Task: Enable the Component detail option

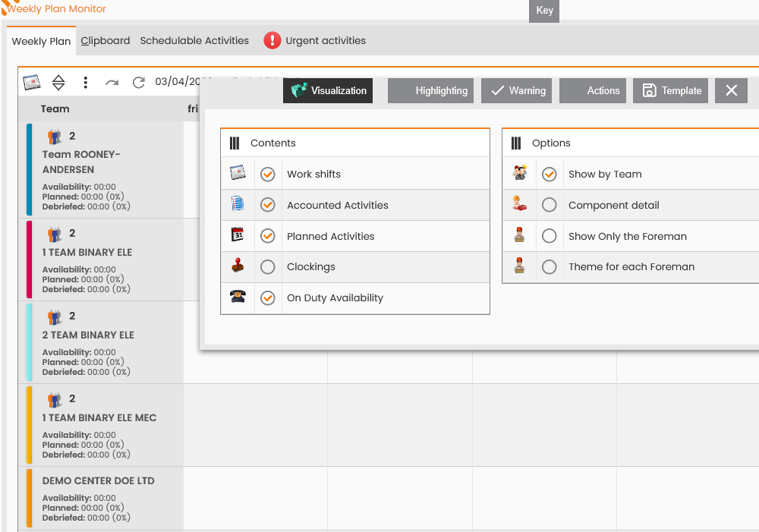Action: (x=550, y=205)
